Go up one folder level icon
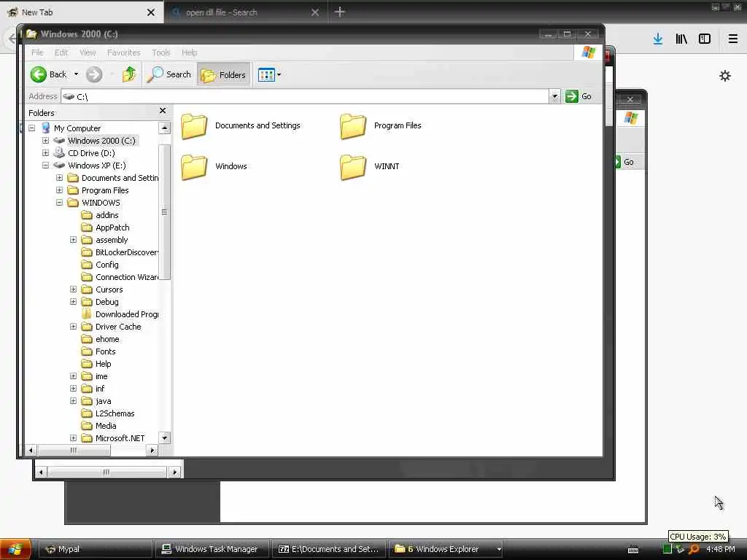 click(x=129, y=74)
